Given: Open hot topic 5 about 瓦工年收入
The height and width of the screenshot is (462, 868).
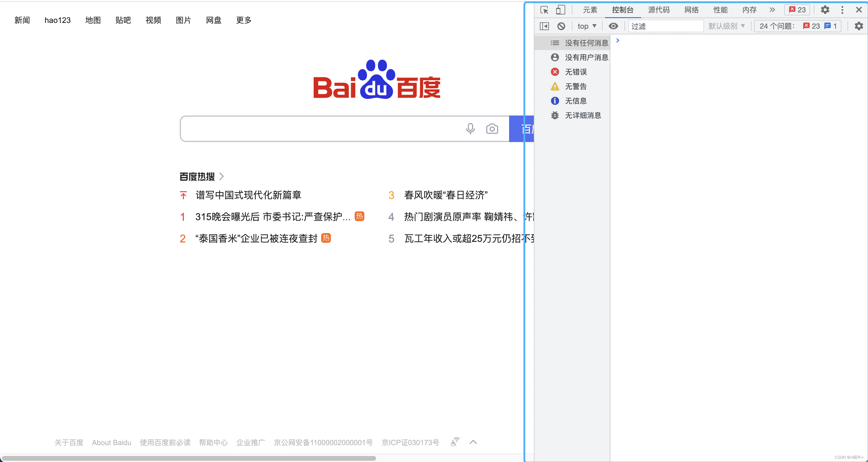Looking at the screenshot, I should [x=469, y=238].
